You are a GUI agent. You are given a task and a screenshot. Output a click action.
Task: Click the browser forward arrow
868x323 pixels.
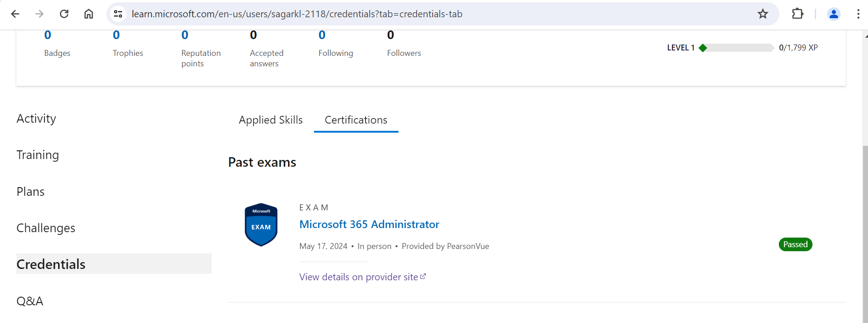(x=40, y=14)
